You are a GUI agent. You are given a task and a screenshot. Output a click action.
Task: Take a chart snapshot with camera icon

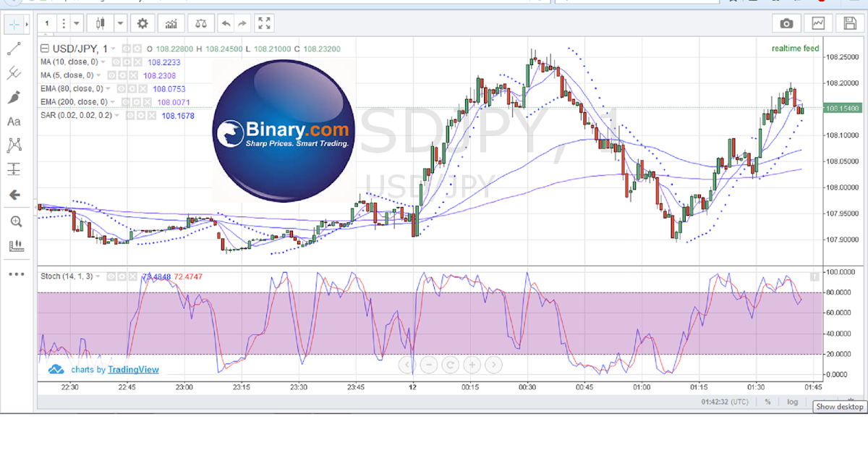coord(786,24)
